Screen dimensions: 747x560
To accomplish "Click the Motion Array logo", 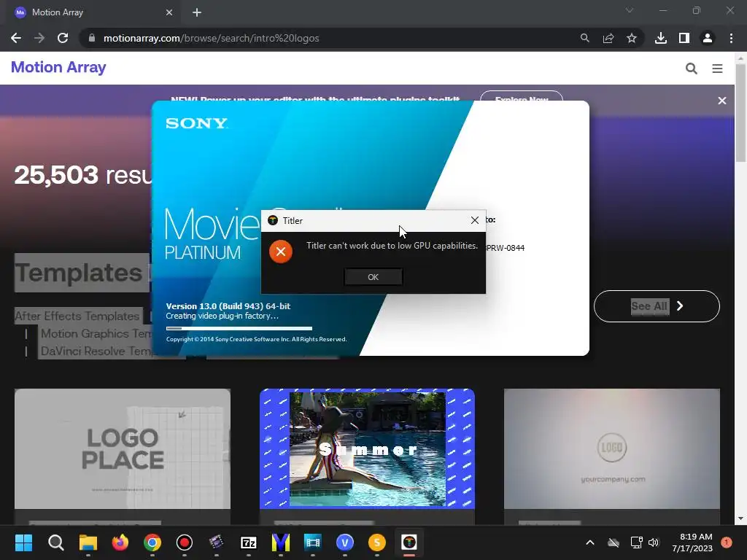I will pyautogui.click(x=58, y=67).
